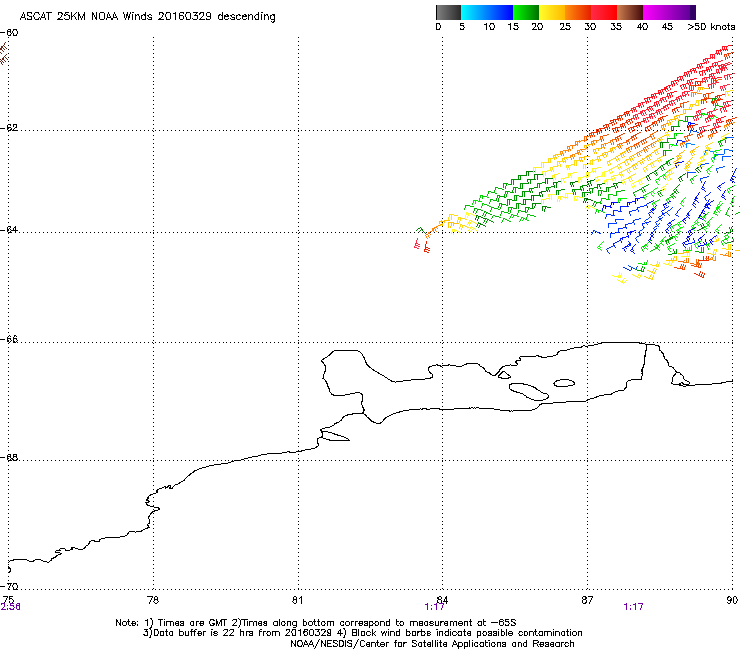
Task: Click the longitude label 90
Action: [x=732, y=600]
